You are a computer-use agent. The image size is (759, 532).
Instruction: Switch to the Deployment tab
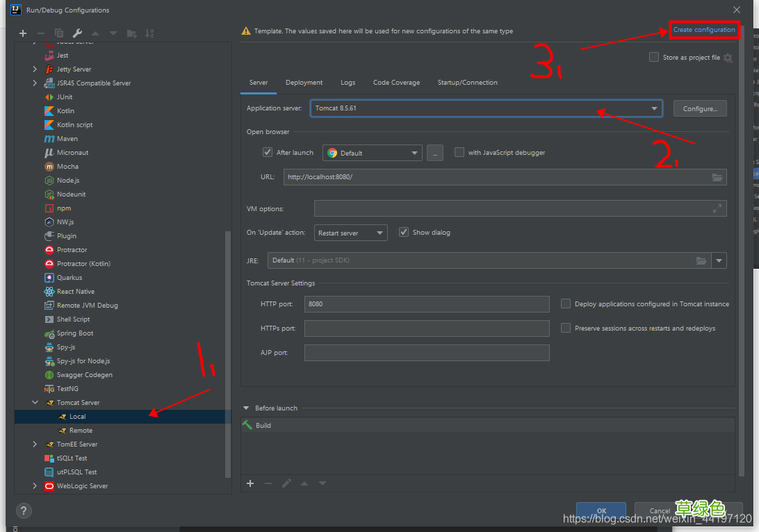coord(304,83)
